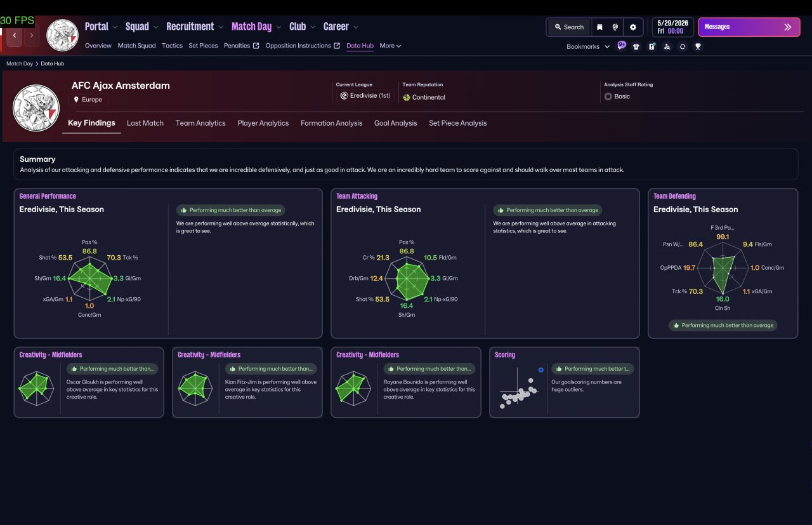The height and width of the screenshot is (525, 812).
Task: Go back with the left arrow button
Action: (x=15, y=36)
